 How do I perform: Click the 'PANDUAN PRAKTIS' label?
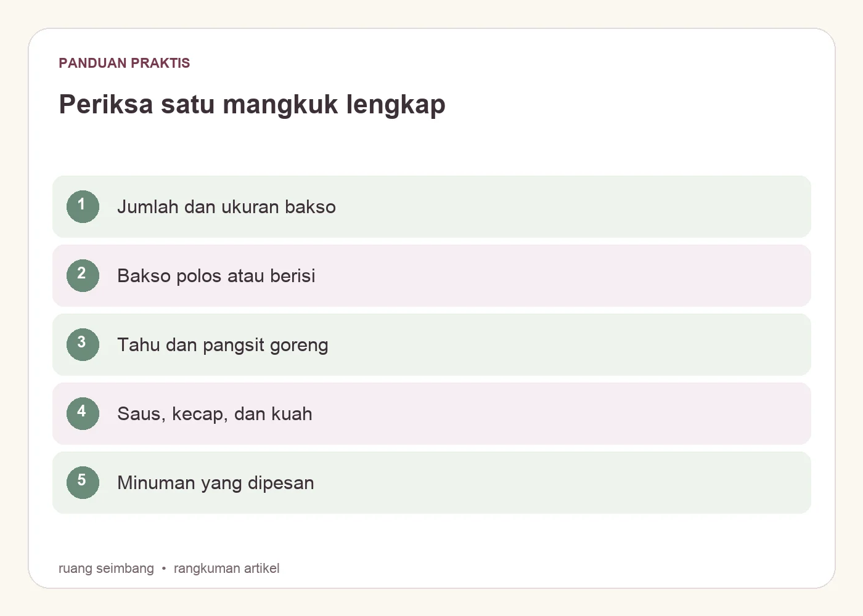click(125, 63)
